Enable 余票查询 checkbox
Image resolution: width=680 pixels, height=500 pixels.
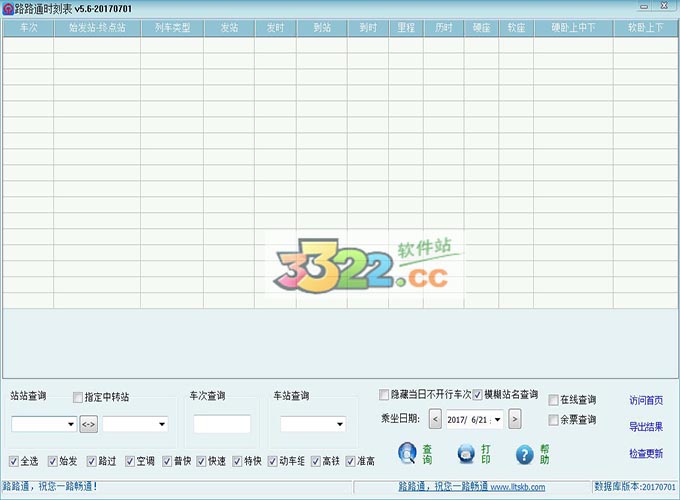point(553,420)
